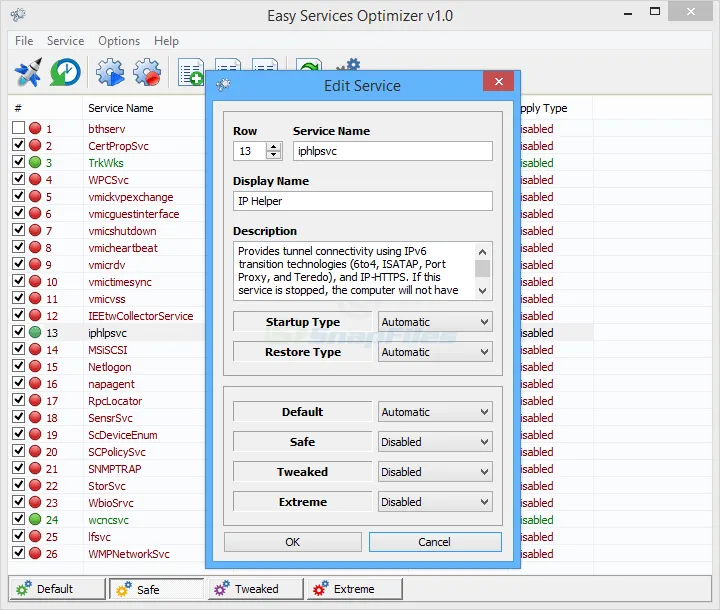Click the Display Name field containing IP Helper
The width and height of the screenshot is (720, 610).
tap(363, 201)
